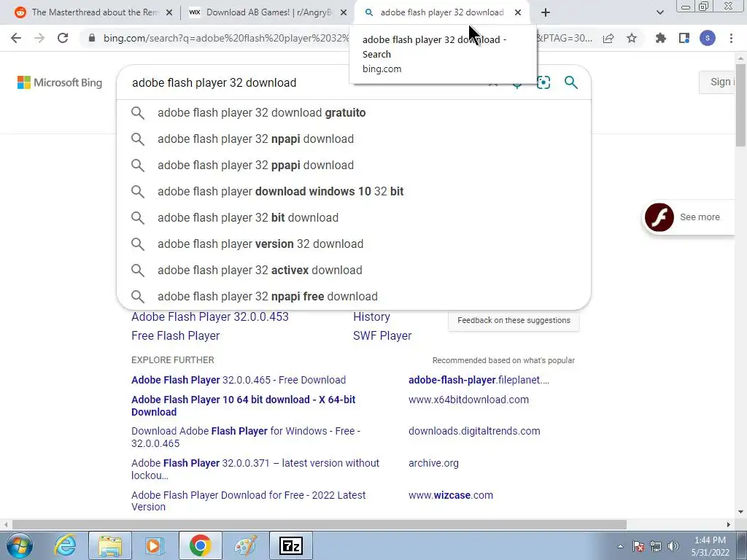Viewport: 747px width, 560px height.
Task: Close the Download AB Games tab
Action: pos(344,12)
